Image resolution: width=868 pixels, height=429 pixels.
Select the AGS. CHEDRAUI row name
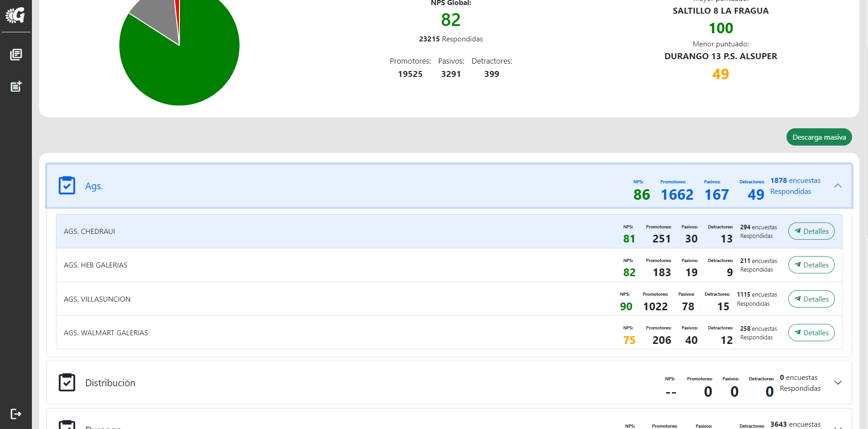[89, 231]
